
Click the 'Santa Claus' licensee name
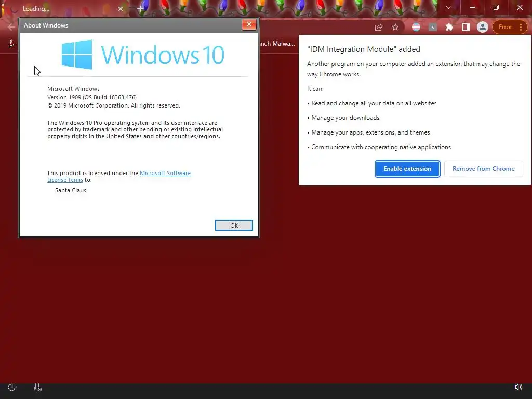[71, 190]
